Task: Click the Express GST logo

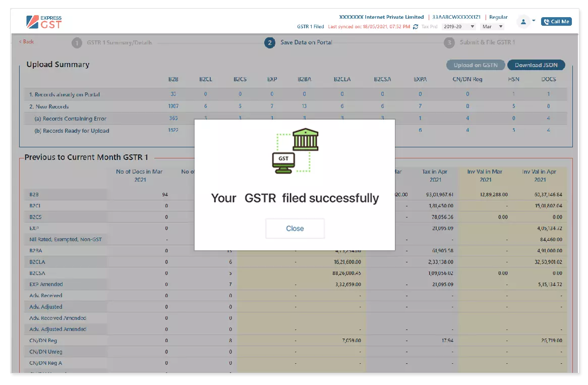Action: pyautogui.click(x=44, y=21)
